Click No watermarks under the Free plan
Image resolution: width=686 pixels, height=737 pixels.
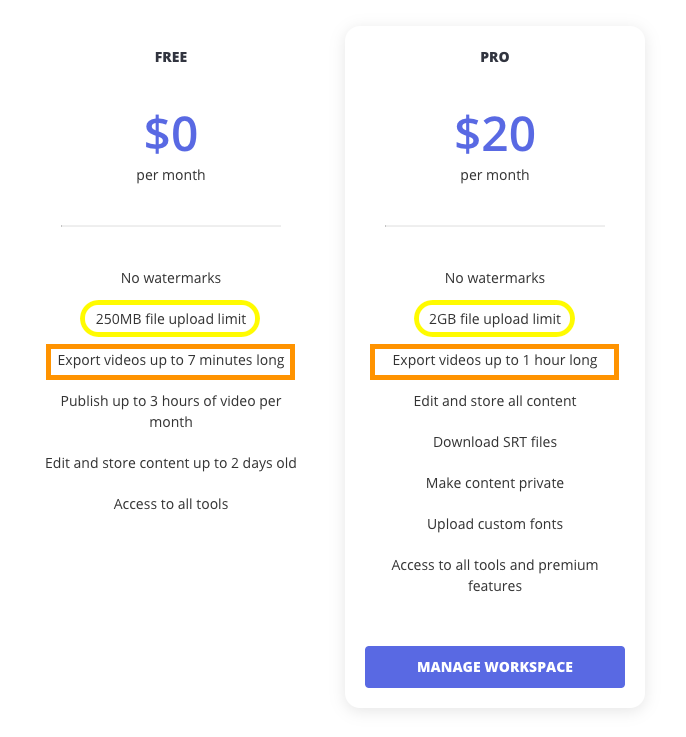click(171, 278)
